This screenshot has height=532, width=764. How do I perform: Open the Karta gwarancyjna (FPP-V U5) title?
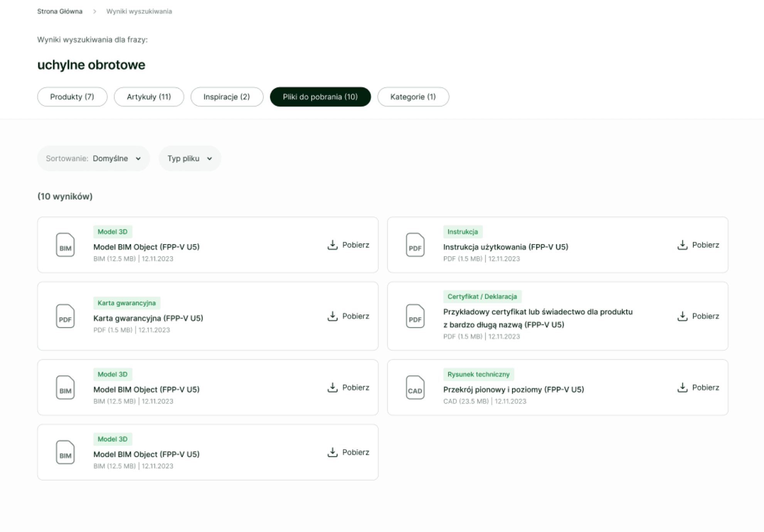148,318
